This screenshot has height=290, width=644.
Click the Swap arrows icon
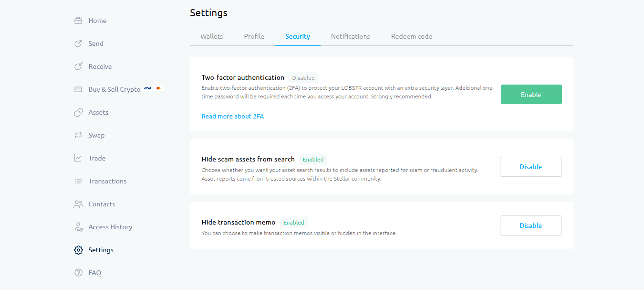pyautogui.click(x=78, y=135)
